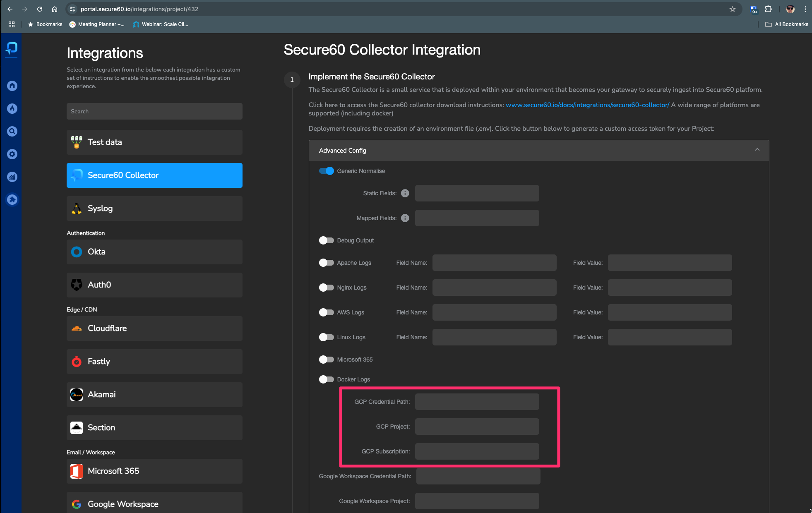
Task: Select the Secure60 Collector integration
Action: [x=154, y=175]
